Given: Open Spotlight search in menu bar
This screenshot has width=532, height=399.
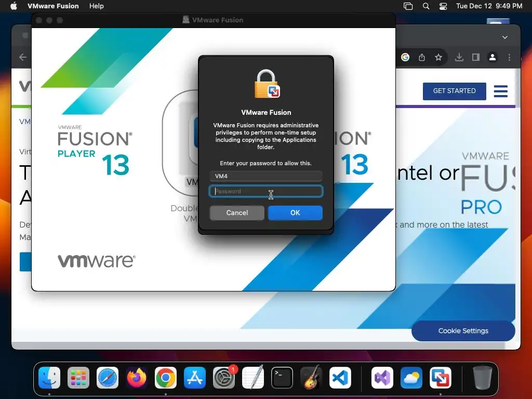Looking at the screenshot, I should pos(426,6).
